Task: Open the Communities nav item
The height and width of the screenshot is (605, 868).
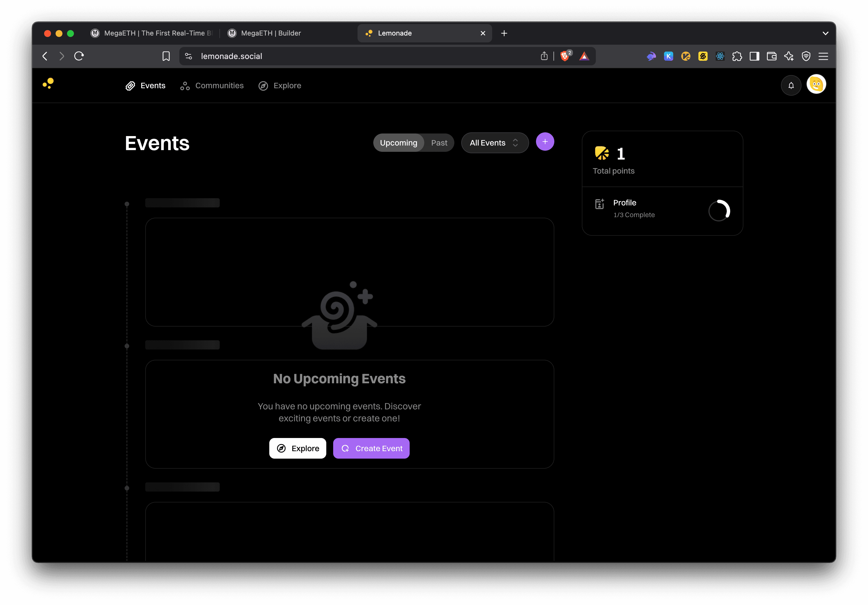Action: click(x=212, y=86)
